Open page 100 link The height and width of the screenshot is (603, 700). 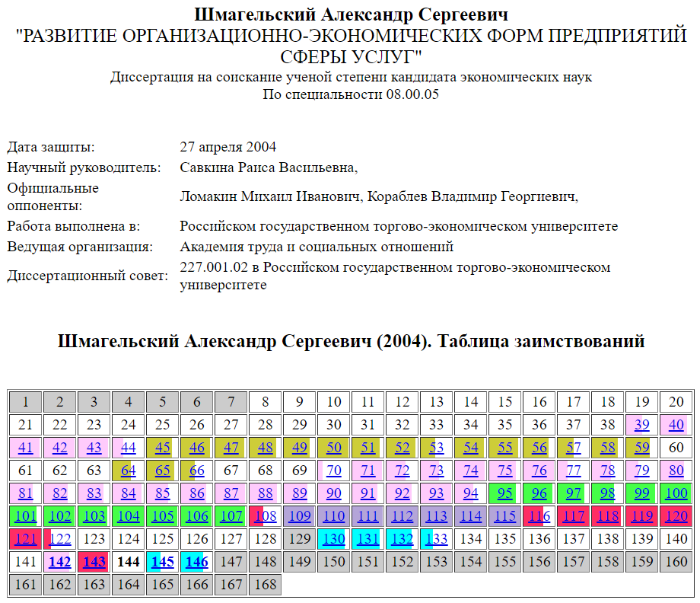676,493
